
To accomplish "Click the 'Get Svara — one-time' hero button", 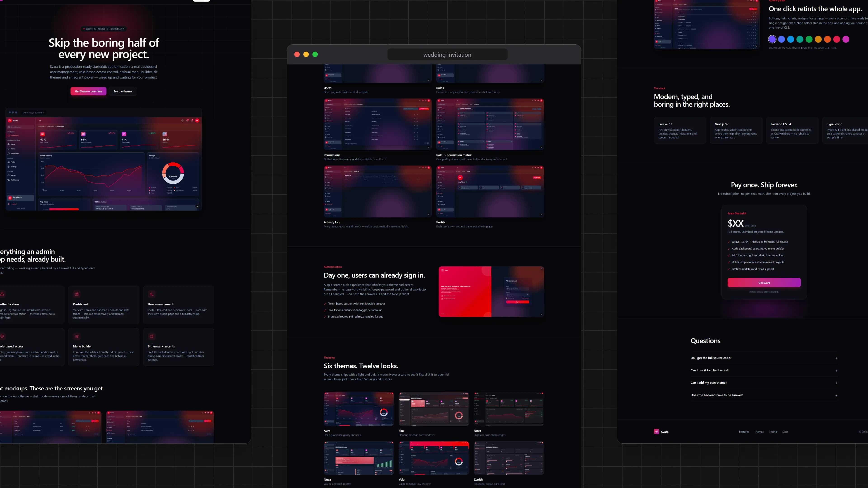I will tap(88, 91).
